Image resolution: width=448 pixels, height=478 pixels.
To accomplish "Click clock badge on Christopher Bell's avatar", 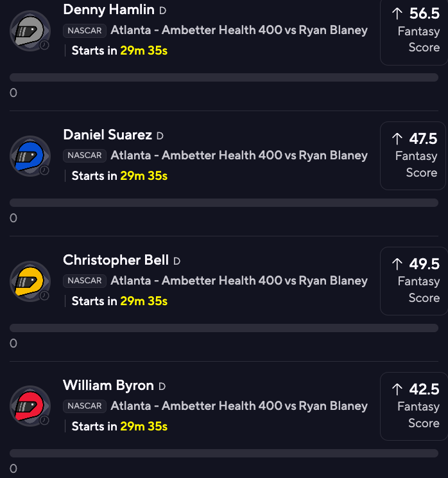I will coord(44,296).
